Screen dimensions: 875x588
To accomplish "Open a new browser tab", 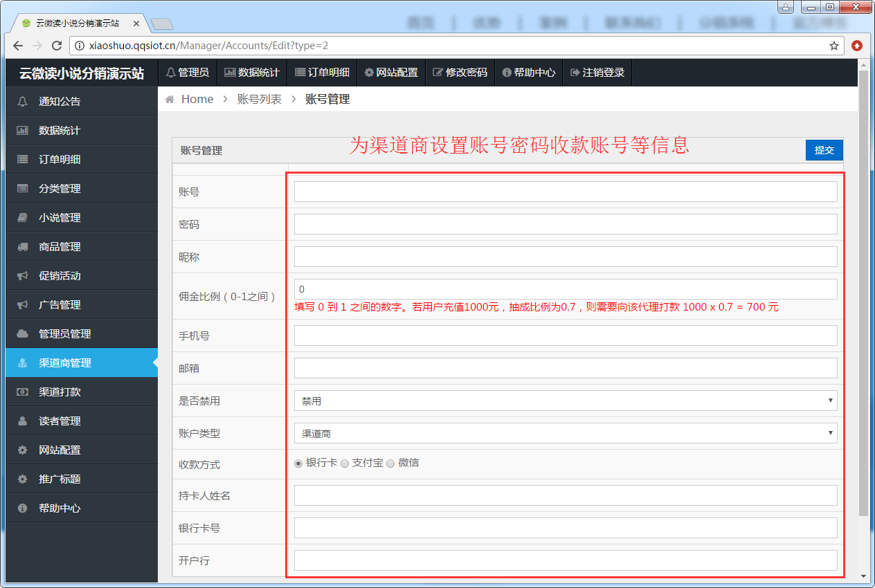I will tap(161, 24).
